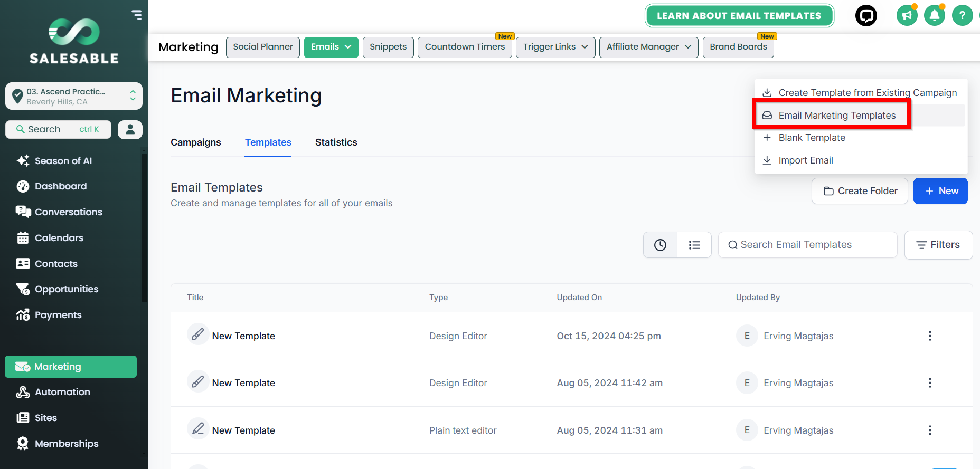Choose Email Marketing Templates option
Screen dimensions: 980x469
[861, 115]
